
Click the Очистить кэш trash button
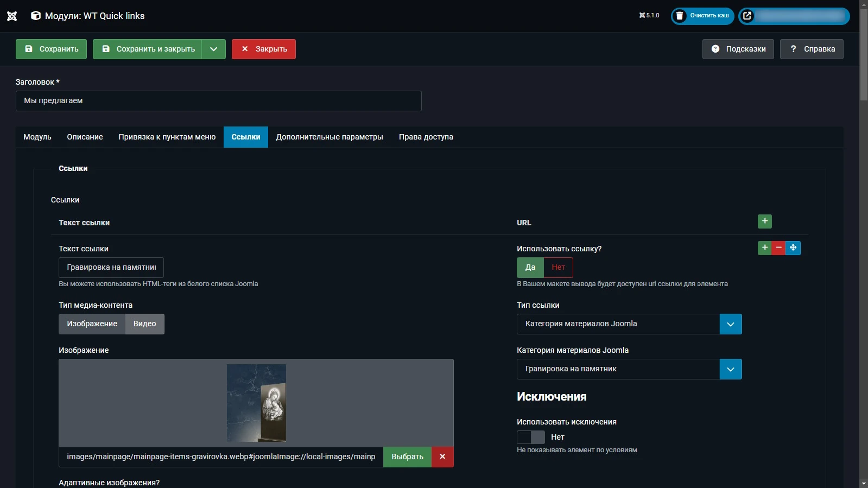pos(702,16)
